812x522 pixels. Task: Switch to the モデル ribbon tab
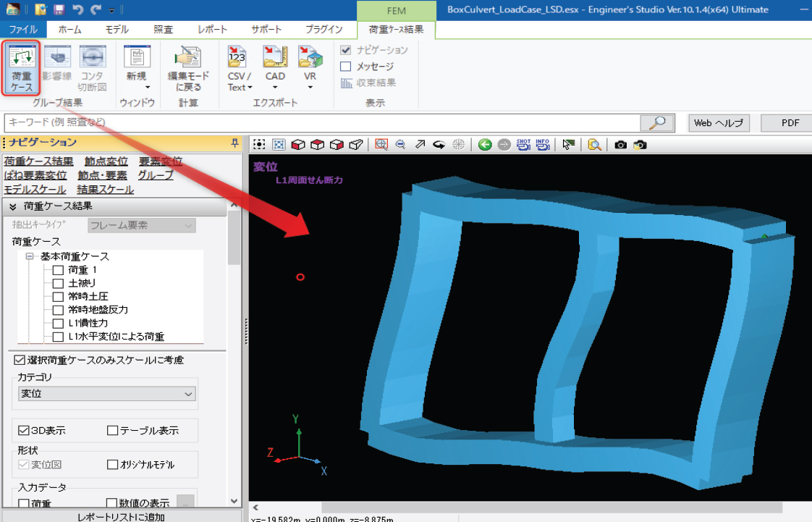coord(117,29)
